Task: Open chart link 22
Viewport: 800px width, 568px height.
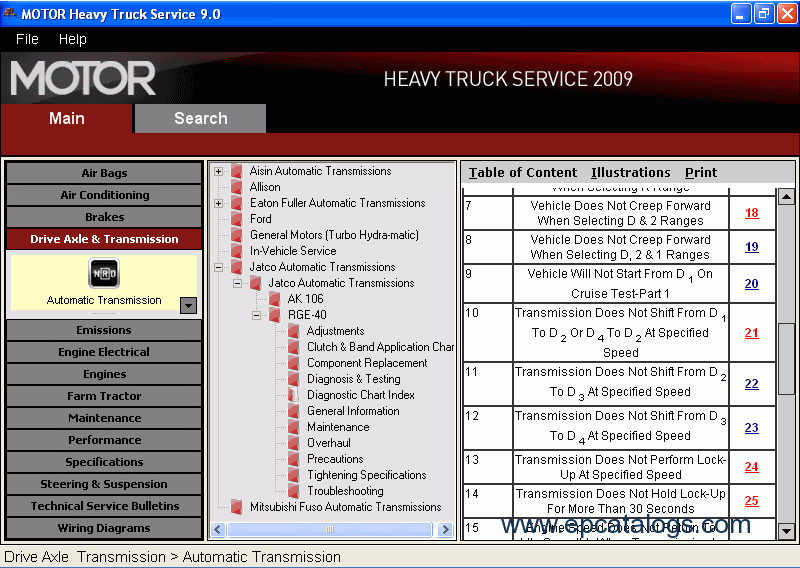Action: click(x=752, y=384)
